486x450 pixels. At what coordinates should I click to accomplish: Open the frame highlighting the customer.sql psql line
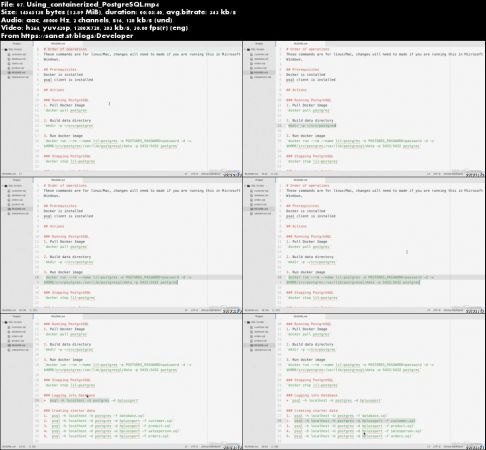click(364, 382)
